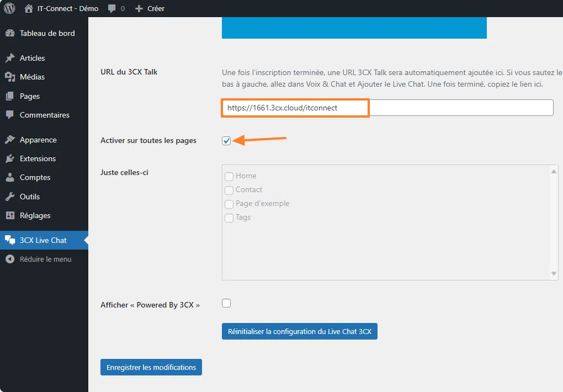The image size is (563, 392).
Task: Click the Tableau de bord dashboard icon
Action: click(x=10, y=33)
